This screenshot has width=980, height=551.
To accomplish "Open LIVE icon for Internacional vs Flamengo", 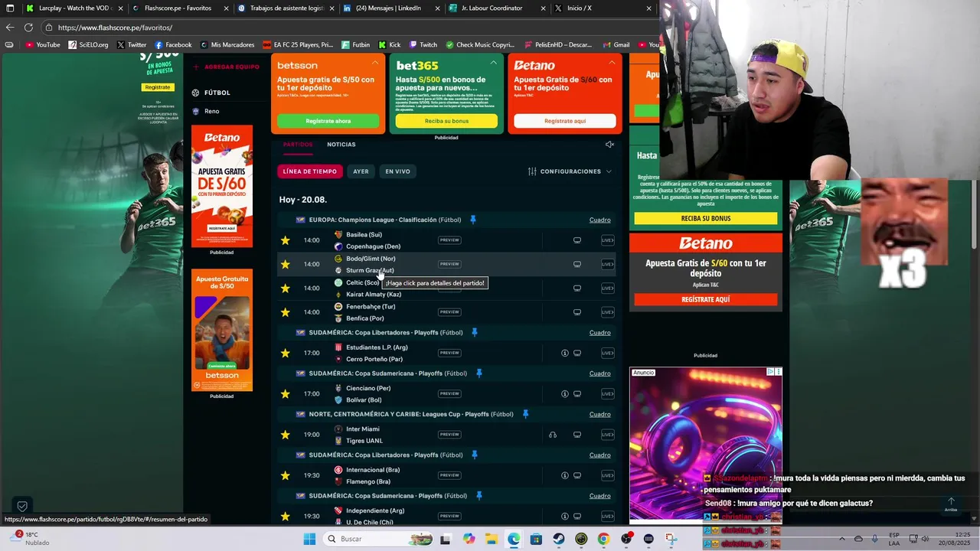I will (x=608, y=475).
